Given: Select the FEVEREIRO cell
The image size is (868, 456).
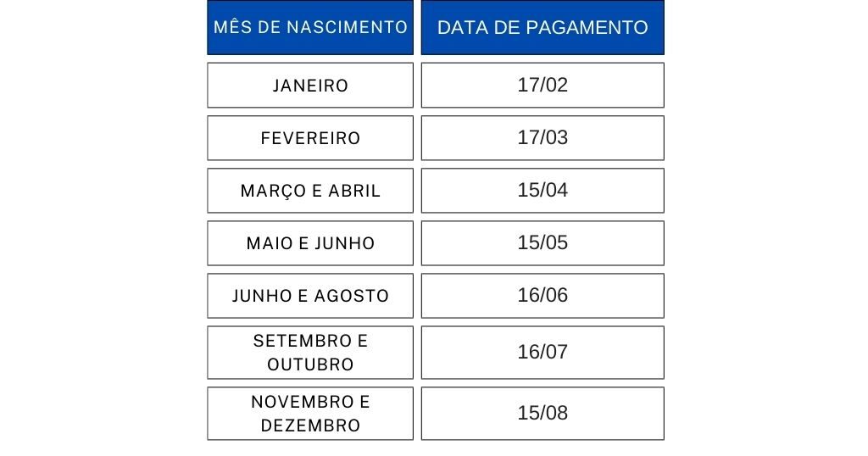Looking at the screenshot, I should tap(310, 138).
